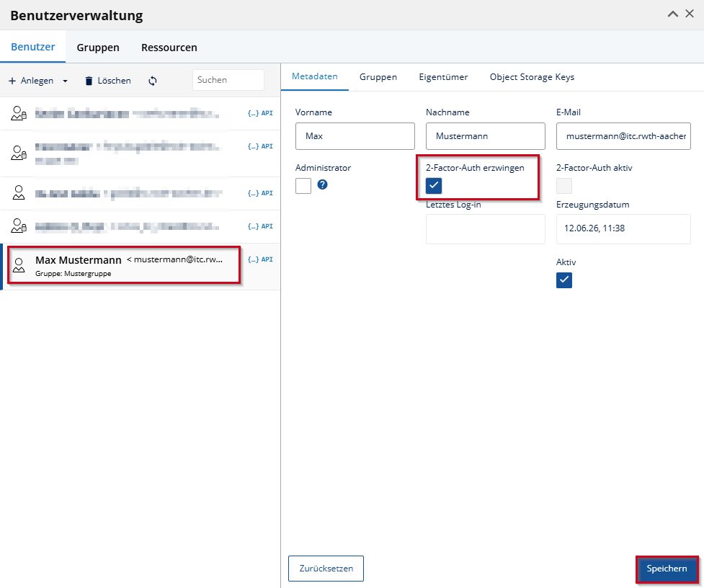
Task: Click the Suchen search field
Action: coord(228,80)
